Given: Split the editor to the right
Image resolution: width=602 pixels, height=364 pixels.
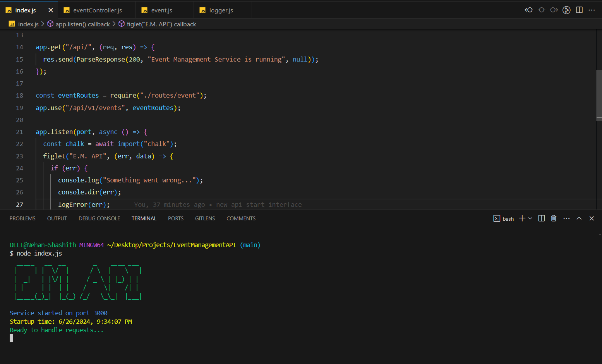Looking at the screenshot, I should click(x=579, y=10).
